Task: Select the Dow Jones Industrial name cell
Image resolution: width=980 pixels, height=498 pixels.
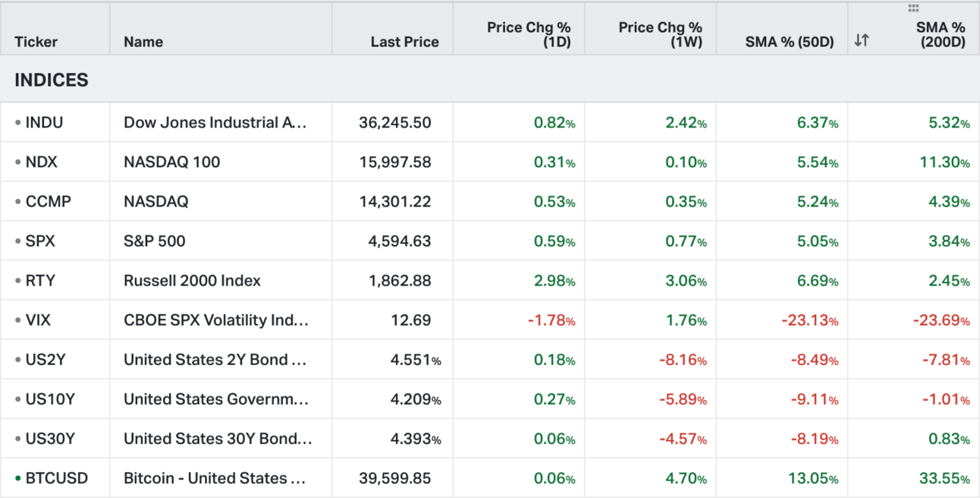Action: tap(221, 122)
